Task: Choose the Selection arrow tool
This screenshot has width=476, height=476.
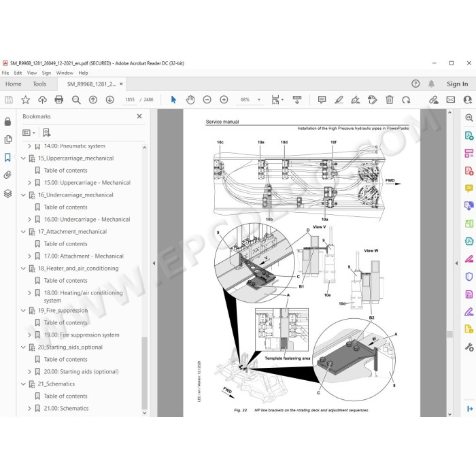Action: (173, 99)
